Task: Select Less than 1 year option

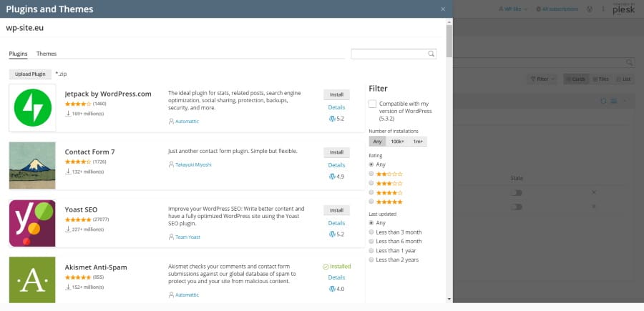Action: 371,251
